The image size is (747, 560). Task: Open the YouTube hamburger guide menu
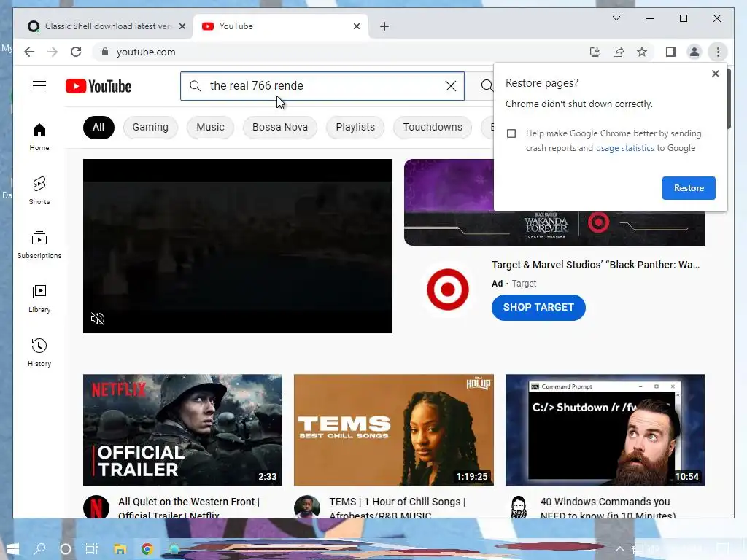(39, 86)
